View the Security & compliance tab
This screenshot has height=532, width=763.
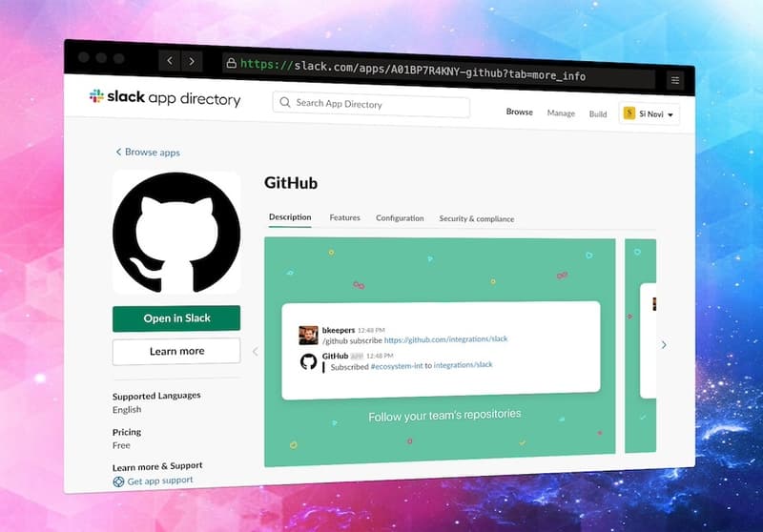click(476, 219)
